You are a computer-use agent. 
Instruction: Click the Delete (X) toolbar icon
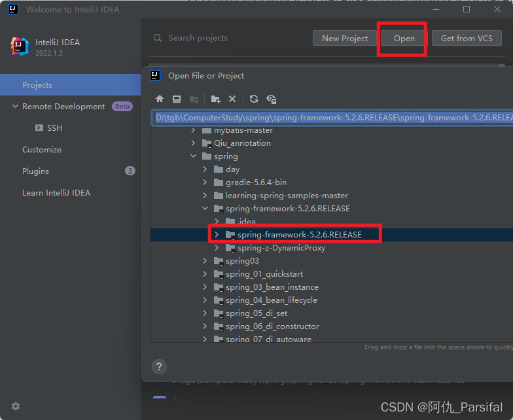pos(232,99)
